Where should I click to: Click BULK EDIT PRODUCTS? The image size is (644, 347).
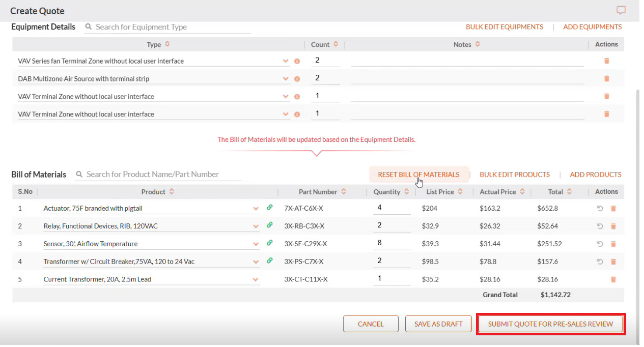tap(515, 175)
